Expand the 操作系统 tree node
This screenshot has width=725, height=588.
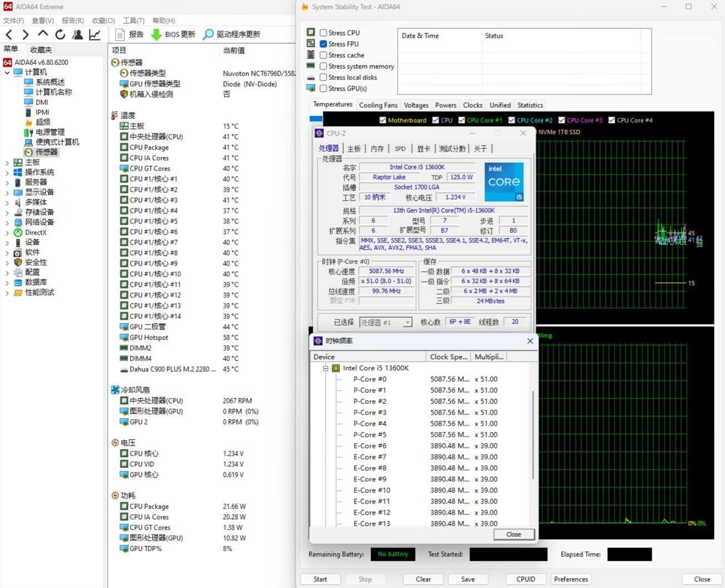tap(7, 172)
